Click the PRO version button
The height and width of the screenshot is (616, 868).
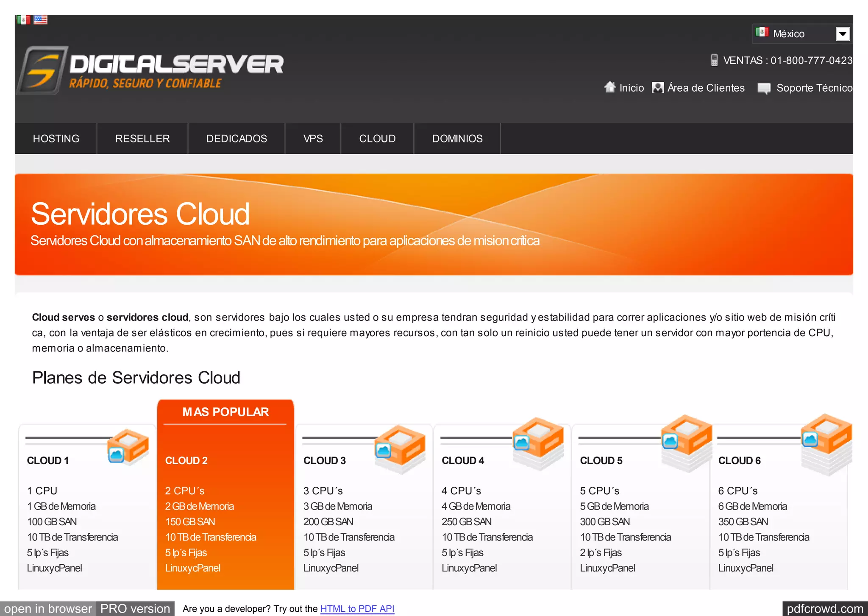(x=135, y=609)
